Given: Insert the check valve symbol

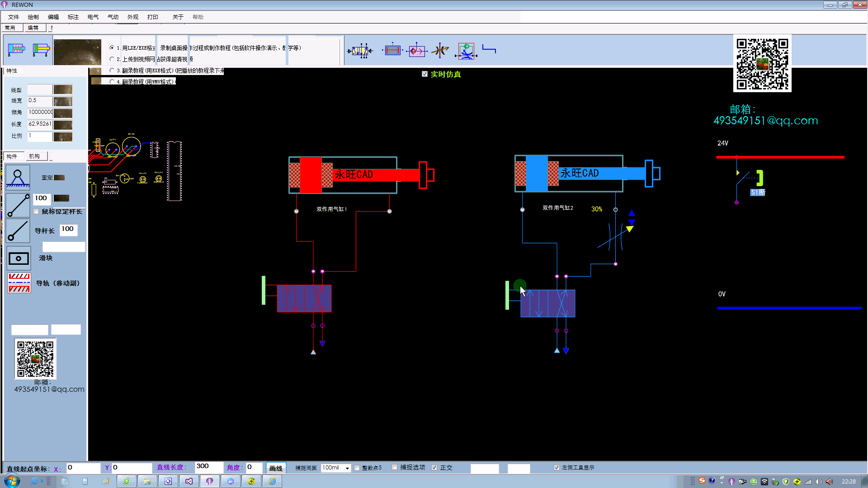Looking at the screenshot, I should [416, 51].
